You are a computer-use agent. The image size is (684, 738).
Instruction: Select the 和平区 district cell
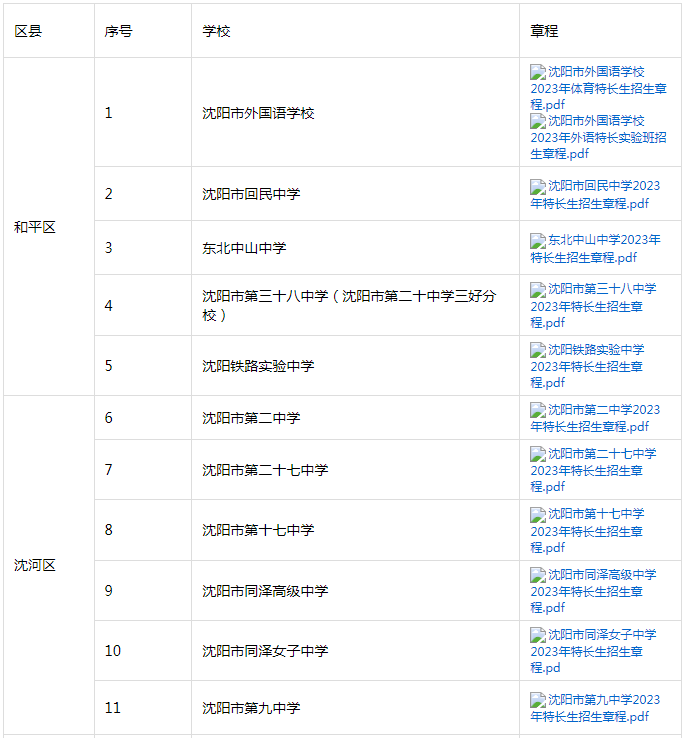(49, 227)
